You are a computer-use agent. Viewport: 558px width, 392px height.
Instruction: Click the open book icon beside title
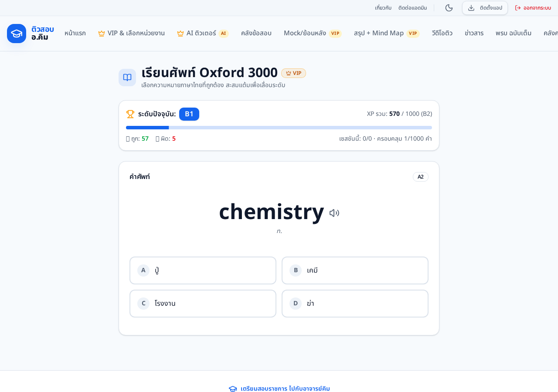tap(127, 78)
